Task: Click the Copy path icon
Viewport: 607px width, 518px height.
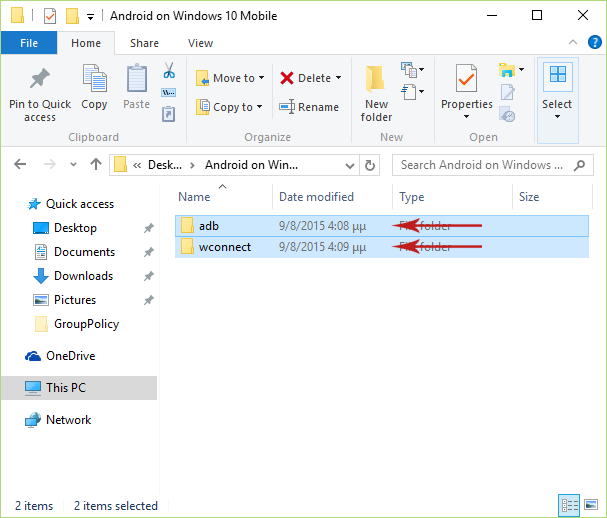Action: [168, 93]
